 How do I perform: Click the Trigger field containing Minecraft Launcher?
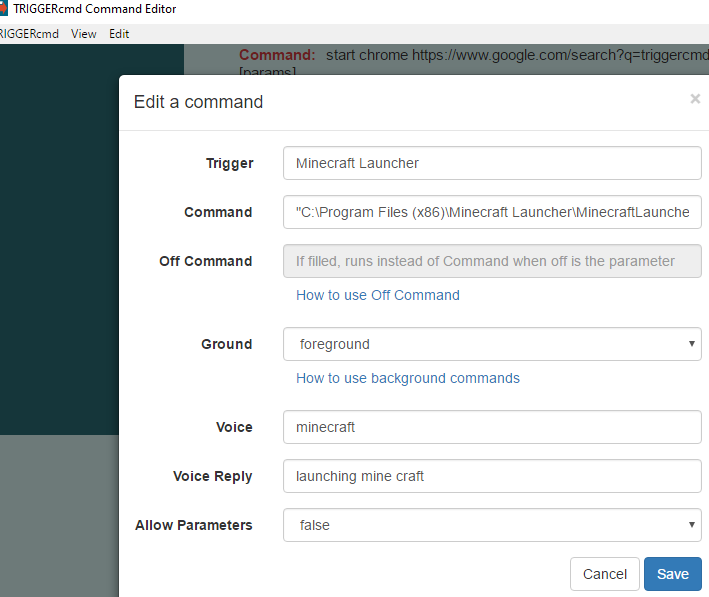[492, 163]
